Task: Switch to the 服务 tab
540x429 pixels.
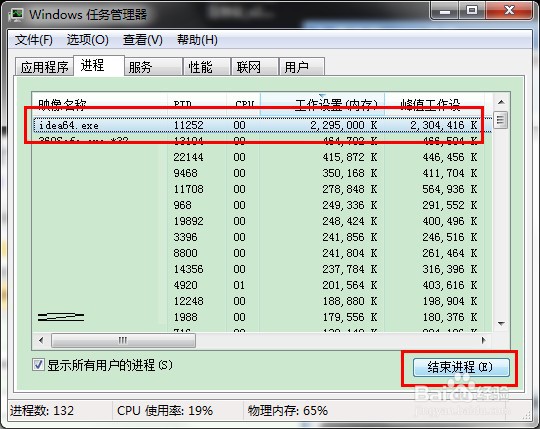Action: 153,67
